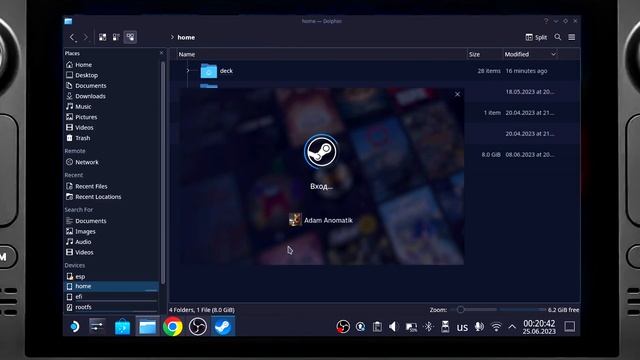Click OBS tray icon
The height and width of the screenshot is (360, 640).
point(343,327)
